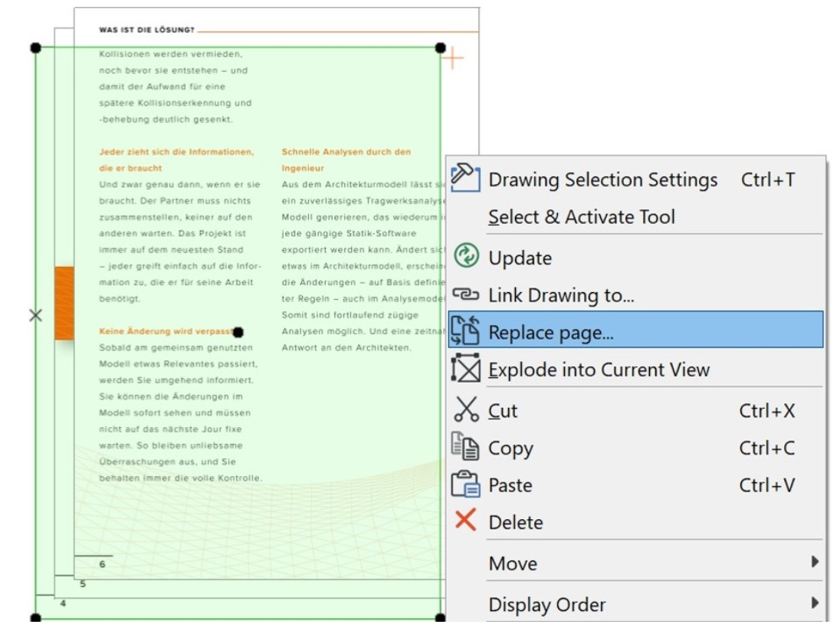Click the Replace page icon
The height and width of the screenshot is (631, 840).
point(465,330)
